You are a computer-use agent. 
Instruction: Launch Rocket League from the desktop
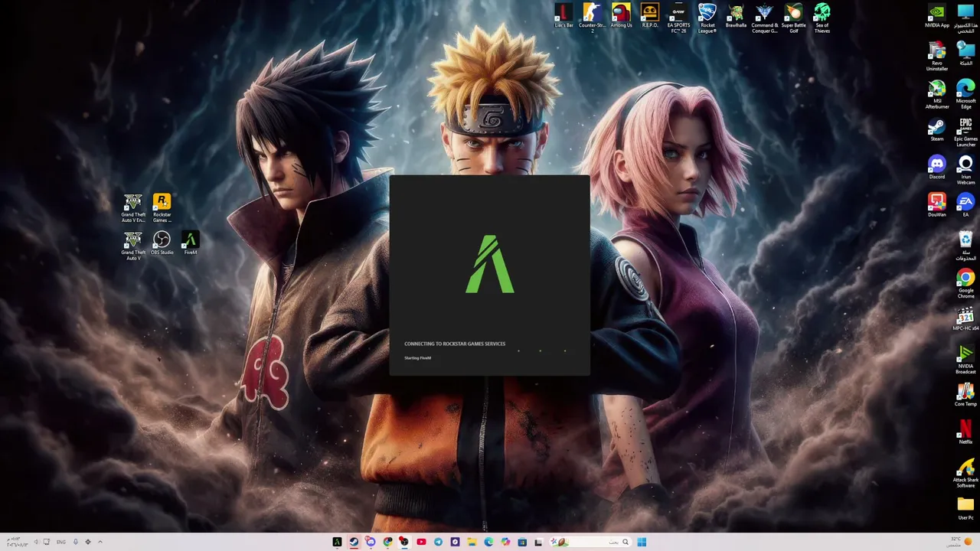[x=707, y=18]
